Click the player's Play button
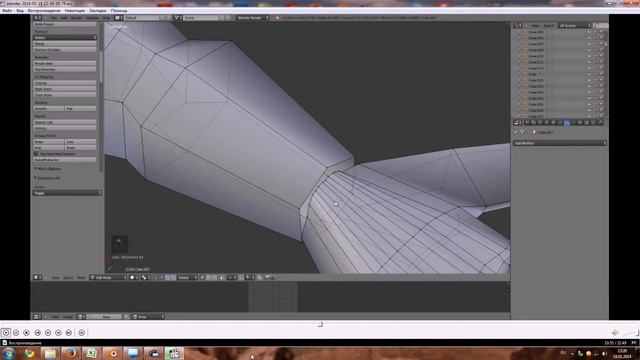The width and height of the screenshot is (640, 360). (x=6, y=333)
